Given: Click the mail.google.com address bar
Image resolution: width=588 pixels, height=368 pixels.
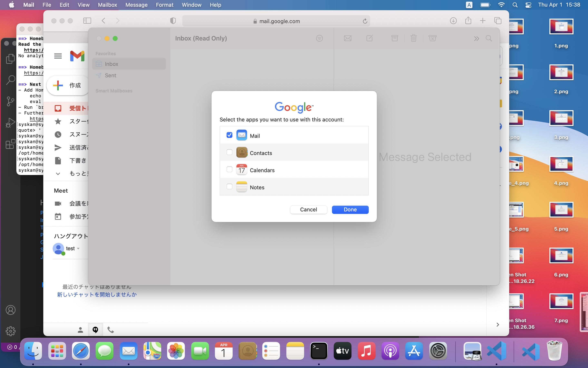Looking at the screenshot, I should [276, 21].
